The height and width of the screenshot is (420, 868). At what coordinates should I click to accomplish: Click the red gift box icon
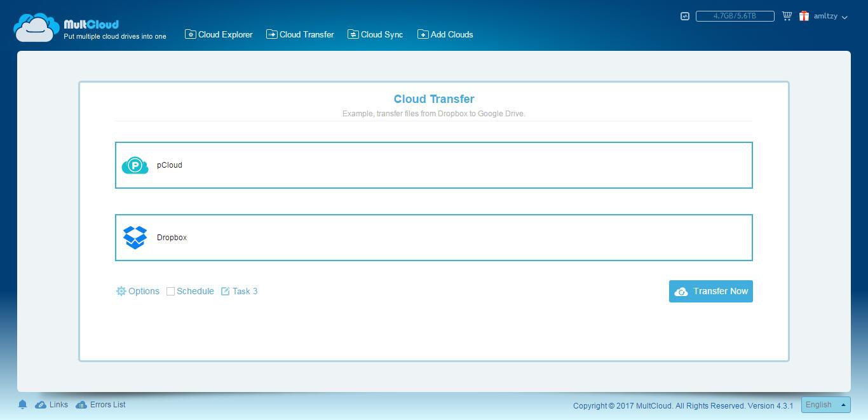pos(804,16)
